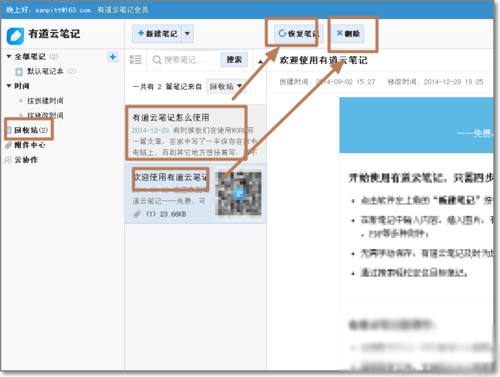This screenshot has height=377, width=500.
Task: Select the QR code thumbnail in welcome note
Action: (239, 193)
